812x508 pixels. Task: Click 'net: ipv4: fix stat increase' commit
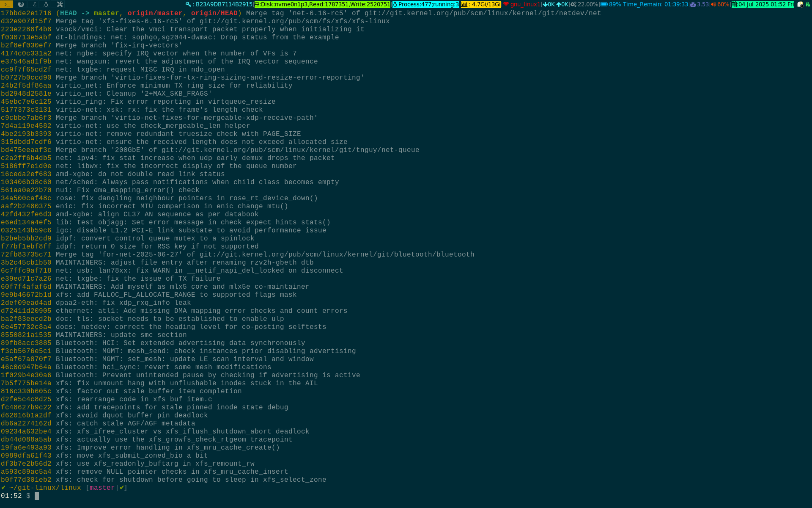coord(195,158)
